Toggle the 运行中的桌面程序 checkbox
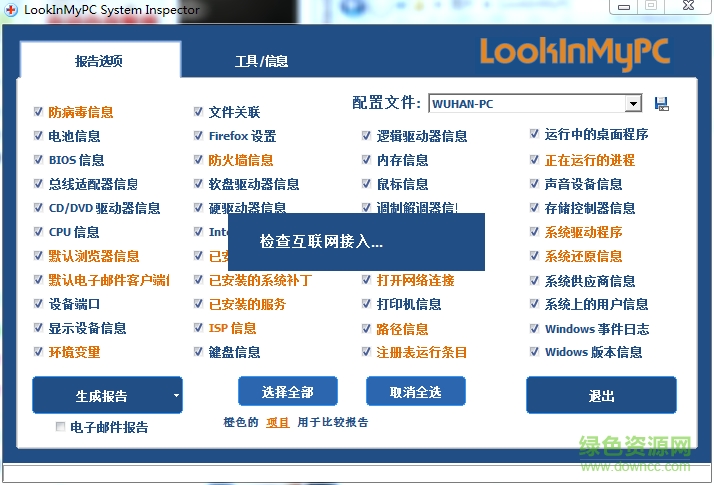 pos(535,134)
